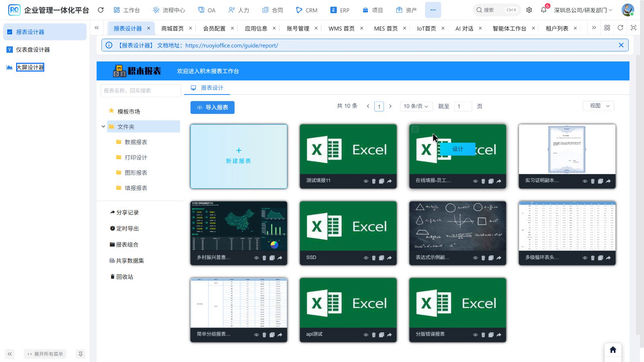The height and width of the screenshot is (362, 644).
Task: Delete the 测试填报11 report with trash icon
Action: click(374, 181)
